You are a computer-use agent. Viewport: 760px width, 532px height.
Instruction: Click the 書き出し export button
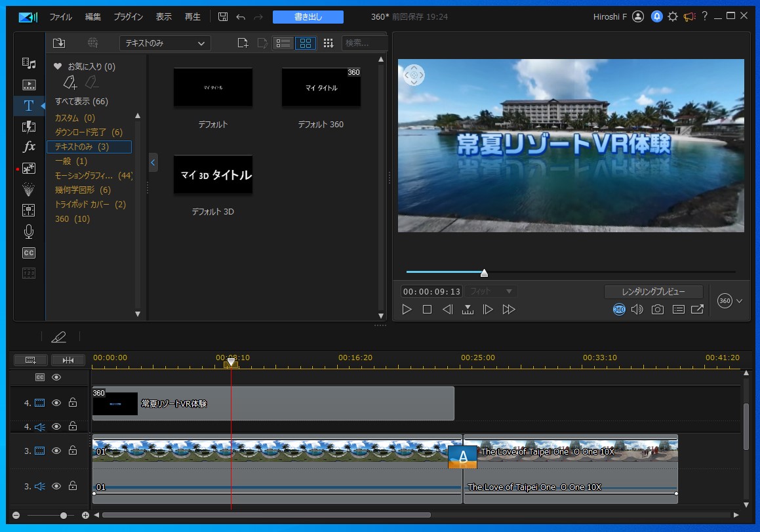(308, 16)
